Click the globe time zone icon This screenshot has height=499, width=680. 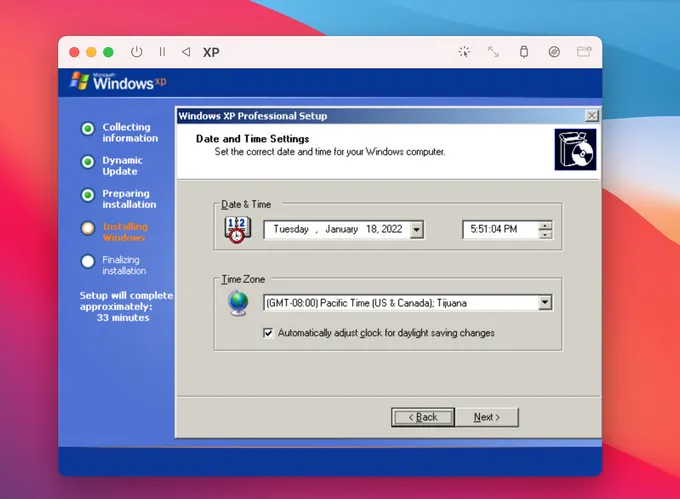(x=238, y=303)
